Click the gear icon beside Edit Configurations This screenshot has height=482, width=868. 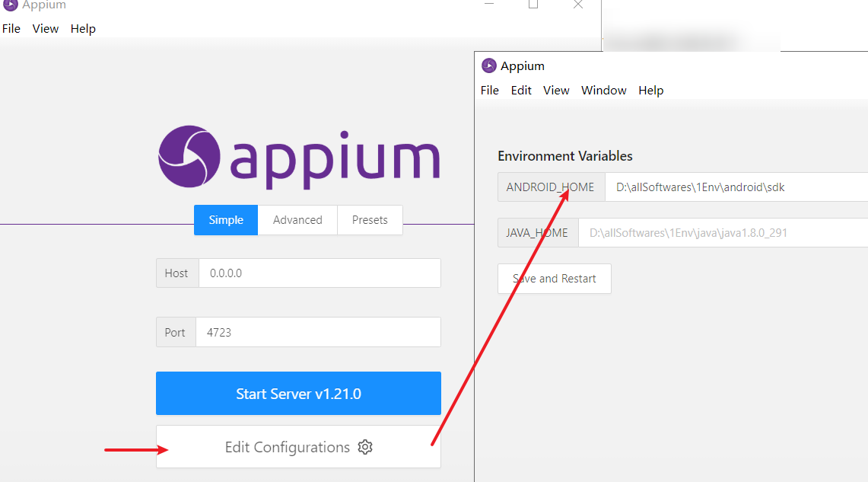pyautogui.click(x=365, y=447)
